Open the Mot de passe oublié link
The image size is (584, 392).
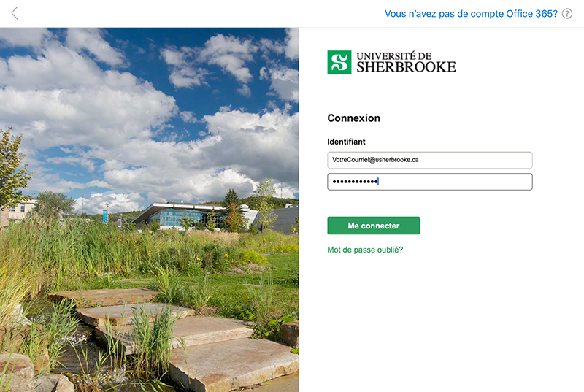pos(365,250)
